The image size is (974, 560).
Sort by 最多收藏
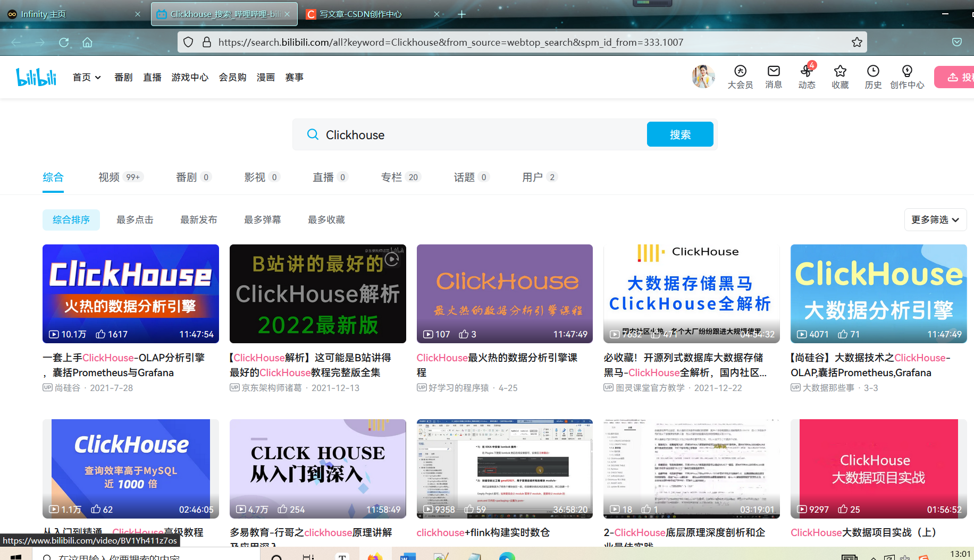point(326,220)
